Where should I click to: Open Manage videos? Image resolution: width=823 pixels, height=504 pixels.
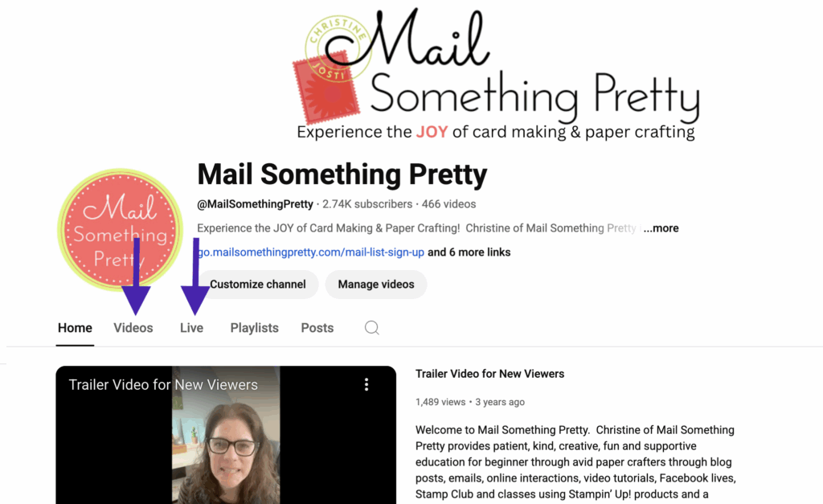click(376, 285)
